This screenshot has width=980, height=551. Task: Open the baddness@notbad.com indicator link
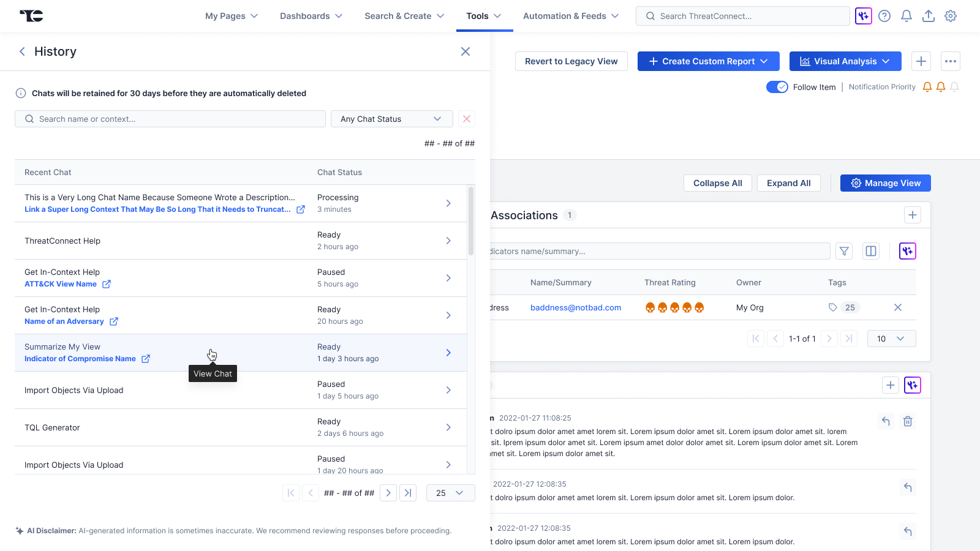coord(576,307)
